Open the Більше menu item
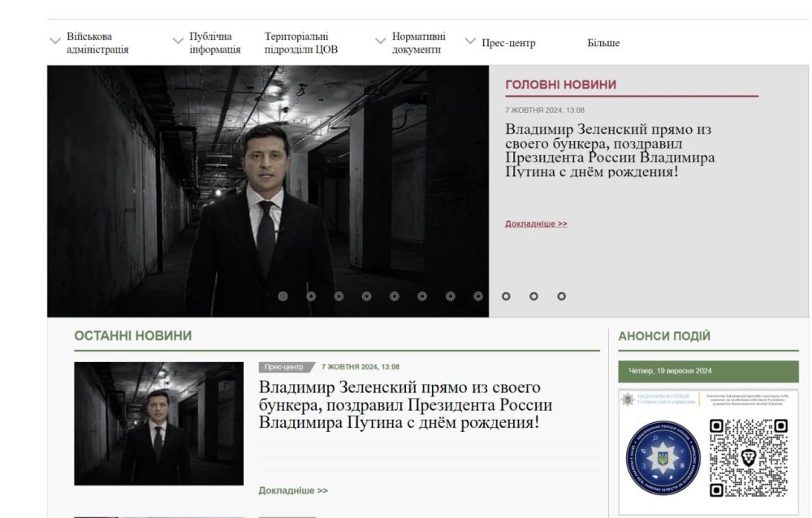This screenshot has height=518, width=812. (x=603, y=43)
